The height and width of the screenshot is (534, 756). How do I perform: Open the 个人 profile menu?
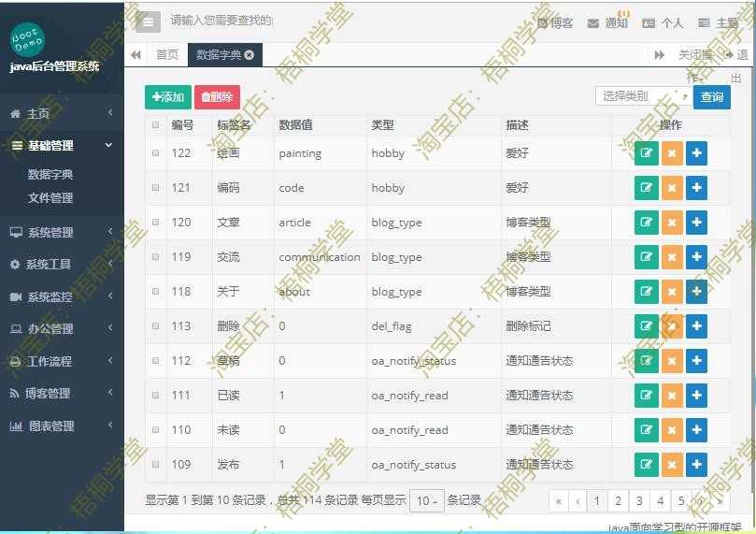coord(663,22)
